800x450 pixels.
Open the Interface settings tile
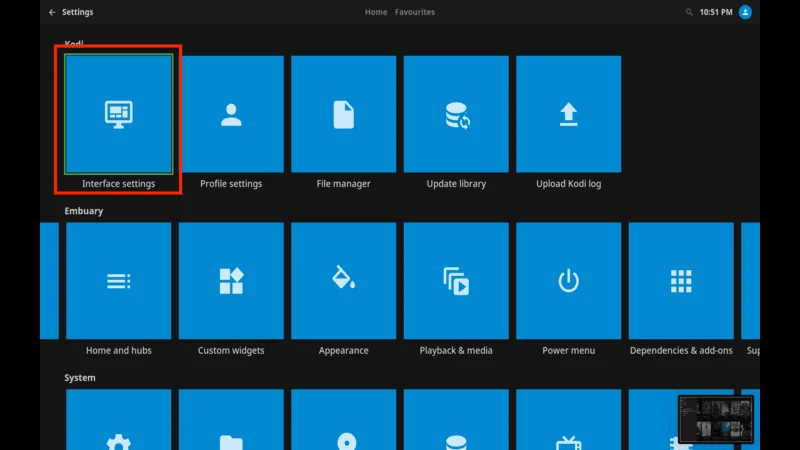coord(118,115)
